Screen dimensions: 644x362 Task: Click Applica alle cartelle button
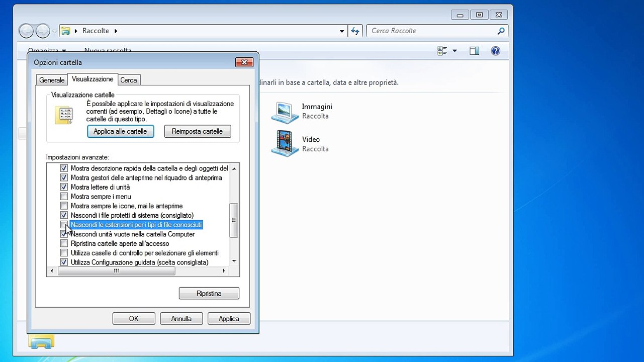pyautogui.click(x=120, y=131)
